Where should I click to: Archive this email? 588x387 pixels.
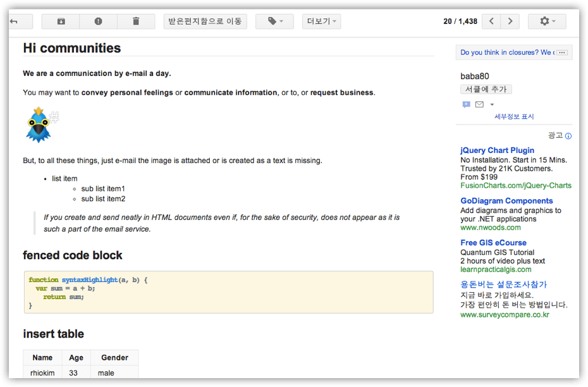click(x=61, y=21)
